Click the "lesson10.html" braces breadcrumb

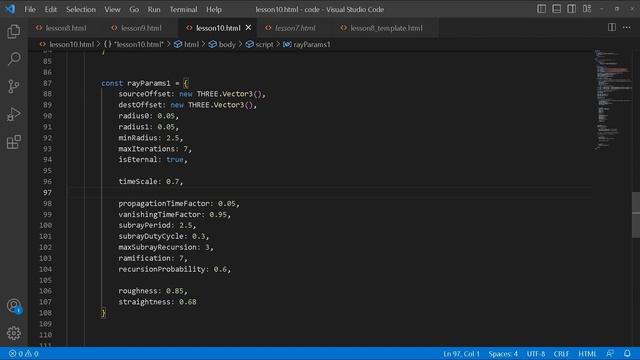point(133,44)
